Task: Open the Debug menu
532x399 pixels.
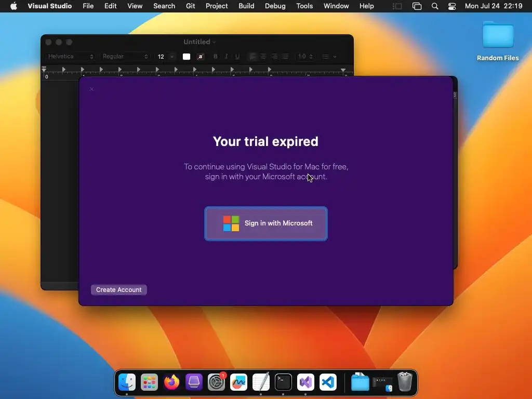Action: coord(275,6)
